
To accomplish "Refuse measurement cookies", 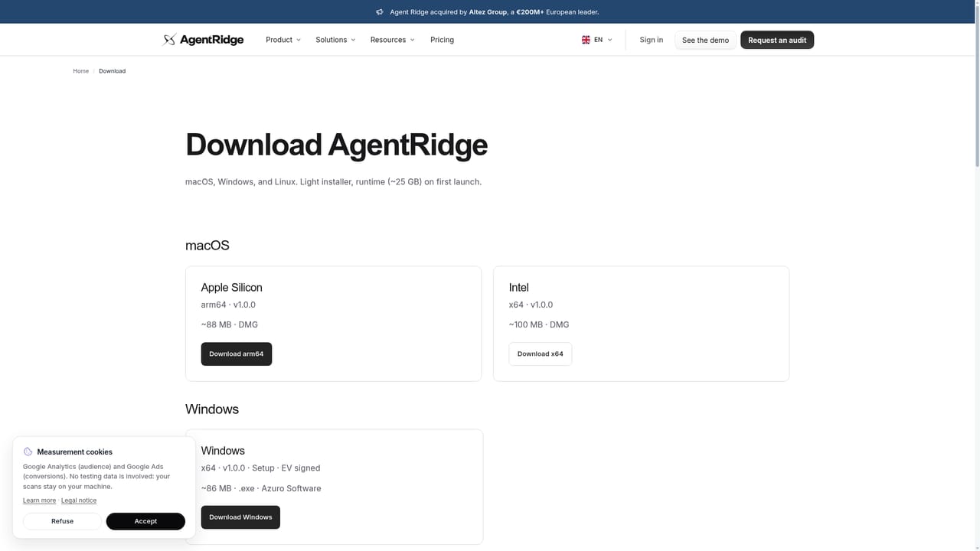I will pyautogui.click(x=62, y=521).
